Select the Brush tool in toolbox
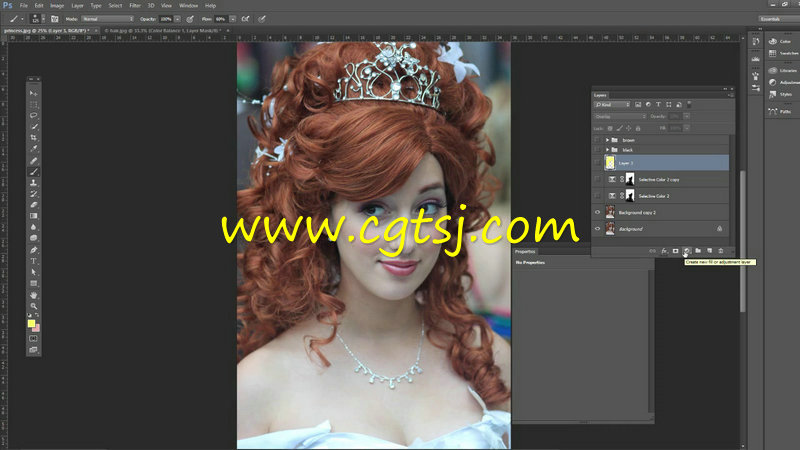Screen dimensions: 800x450 (x=33, y=172)
